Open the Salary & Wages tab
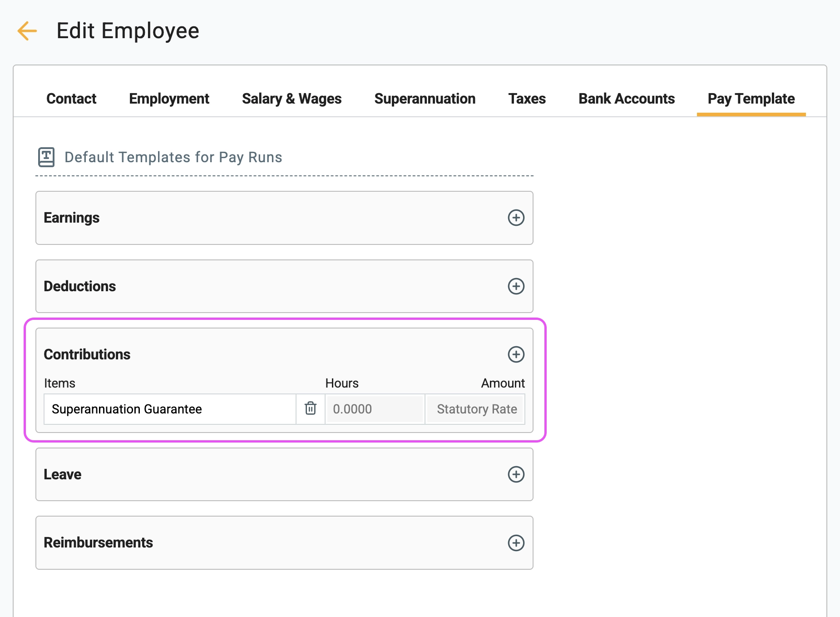 click(292, 99)
